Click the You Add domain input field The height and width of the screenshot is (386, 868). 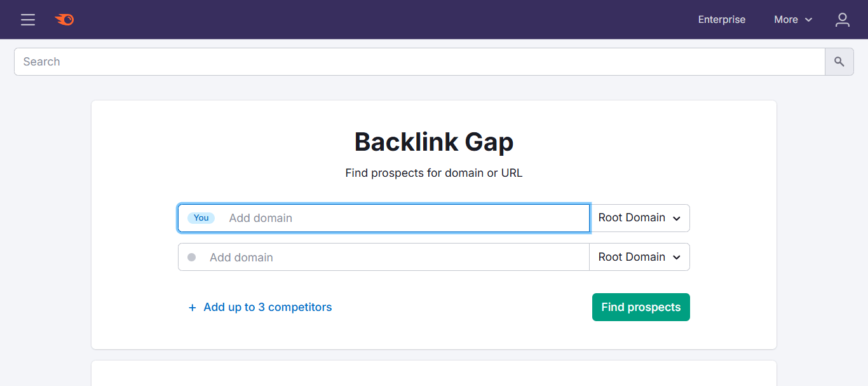pyautogui.click(x=384, y=218)
